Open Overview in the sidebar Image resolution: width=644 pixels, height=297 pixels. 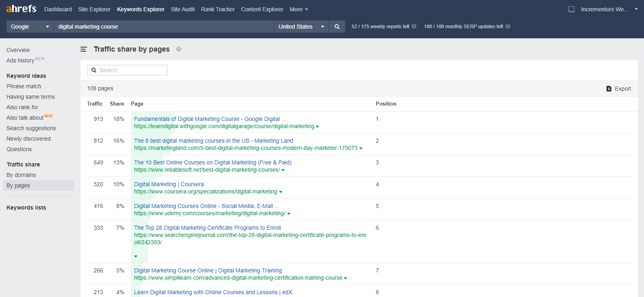pos(18,50)
